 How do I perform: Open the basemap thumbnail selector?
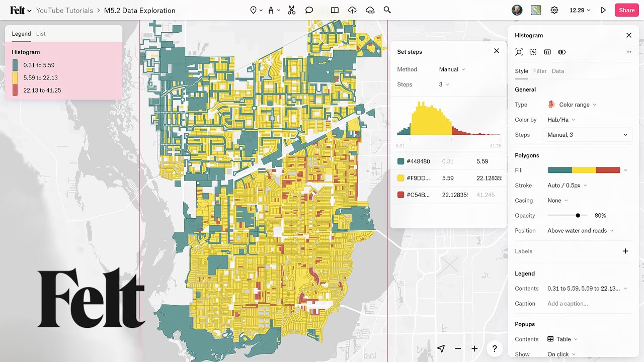(536, 10)
